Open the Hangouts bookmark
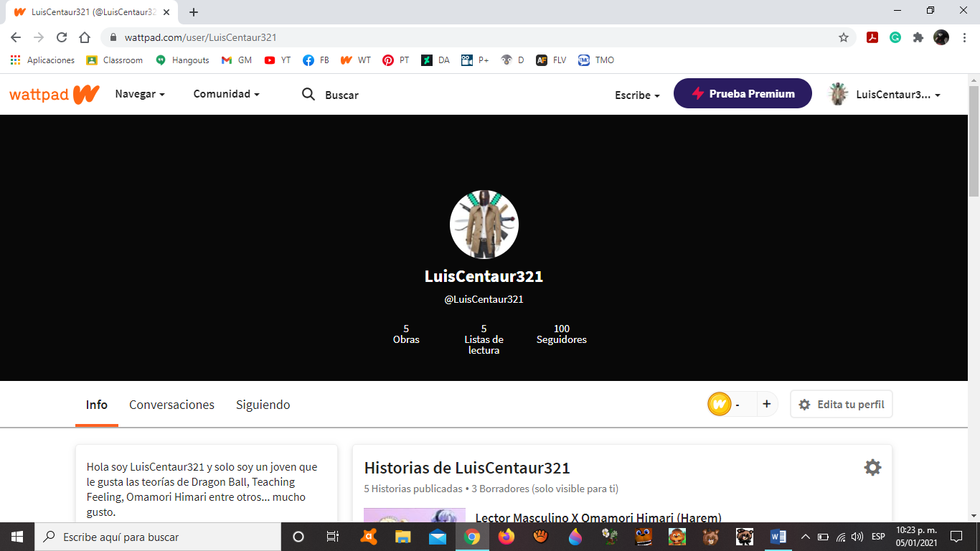This screenshot has width=980, height=551. tap(182, 60)
